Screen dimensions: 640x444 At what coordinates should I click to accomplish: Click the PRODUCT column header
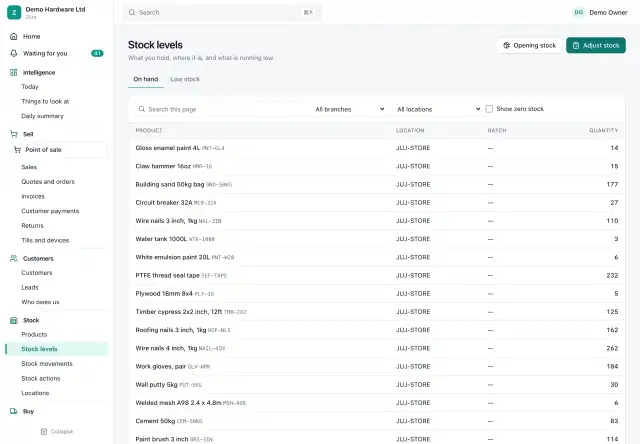coord(149,130)
